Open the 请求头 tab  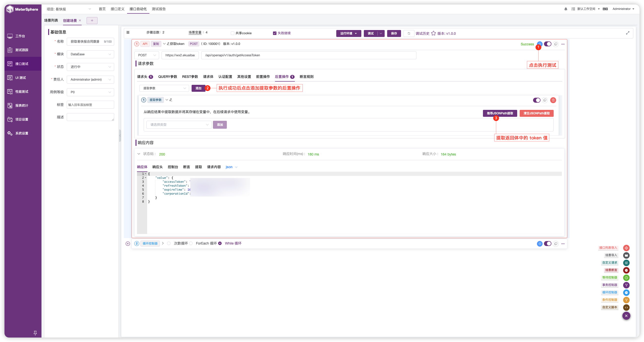(145, 77)
